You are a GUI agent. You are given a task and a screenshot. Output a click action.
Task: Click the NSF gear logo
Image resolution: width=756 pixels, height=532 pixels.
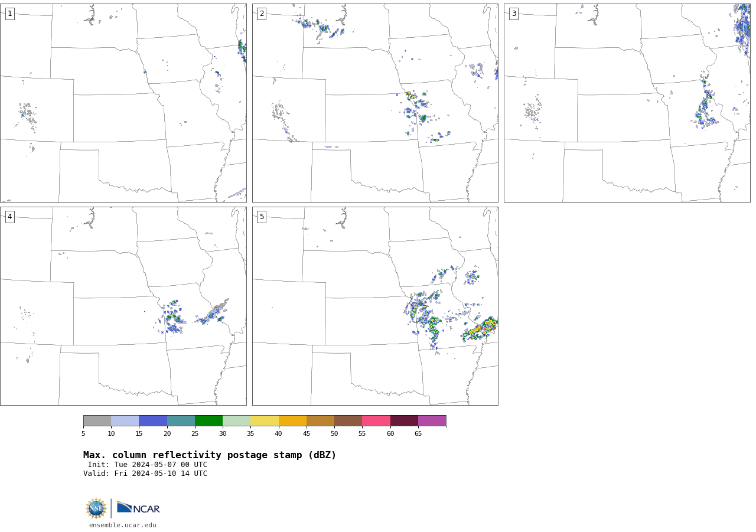(96, 508)
